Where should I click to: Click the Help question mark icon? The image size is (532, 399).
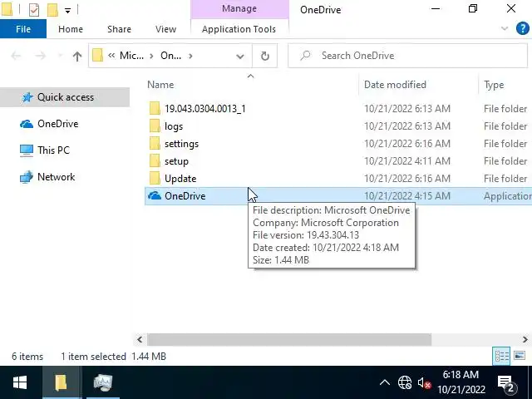(523, 28)
